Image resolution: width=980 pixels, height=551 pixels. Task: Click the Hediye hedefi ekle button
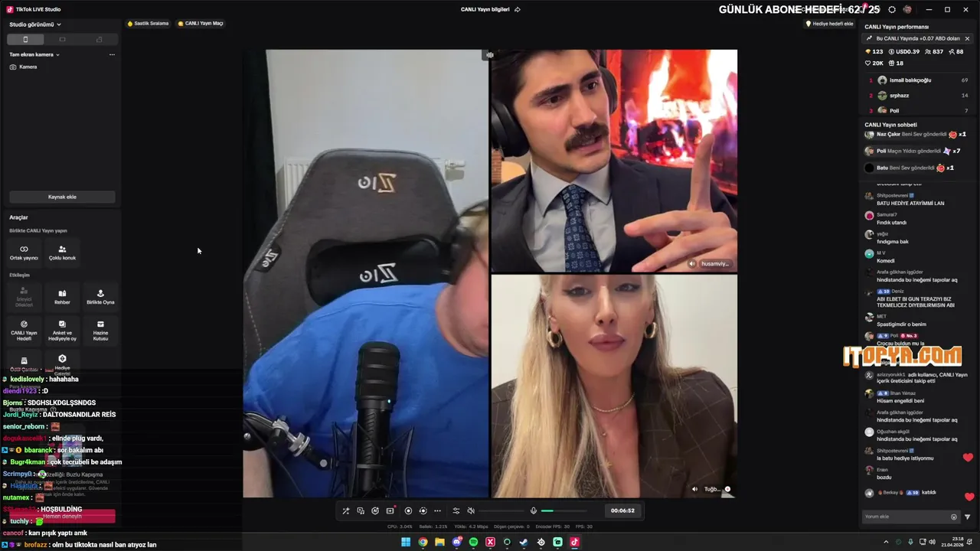point(829,24)
